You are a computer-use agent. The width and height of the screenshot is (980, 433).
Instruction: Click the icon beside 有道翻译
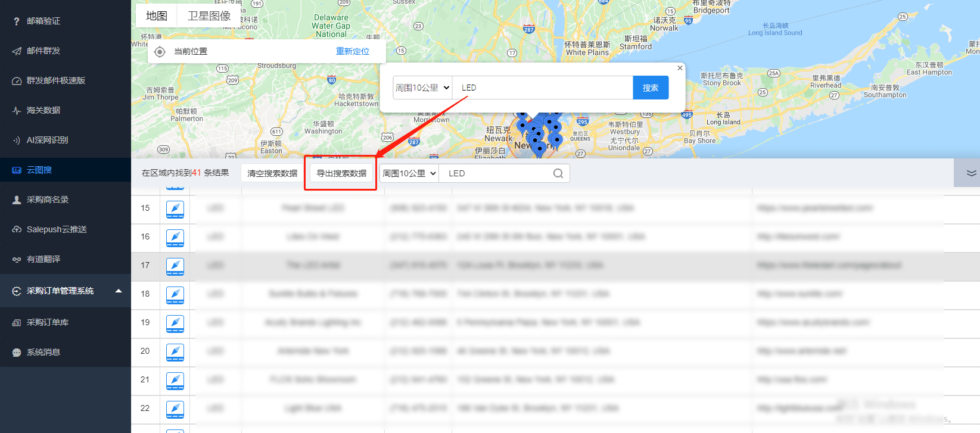click(x=17, y=260)
